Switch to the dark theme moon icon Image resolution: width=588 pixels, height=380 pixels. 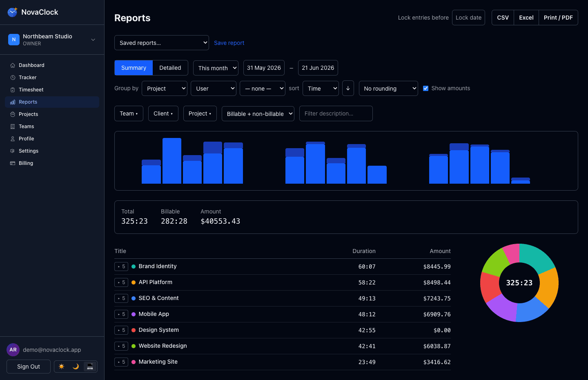(76, 367)
